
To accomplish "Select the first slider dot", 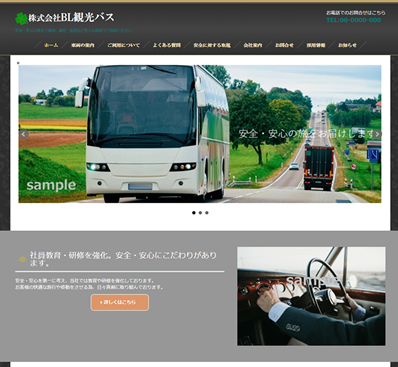I will coord(194,213).
